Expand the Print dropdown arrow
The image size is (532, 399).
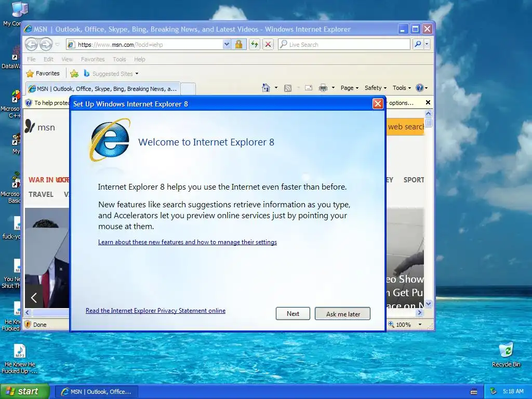pos(333,88)
